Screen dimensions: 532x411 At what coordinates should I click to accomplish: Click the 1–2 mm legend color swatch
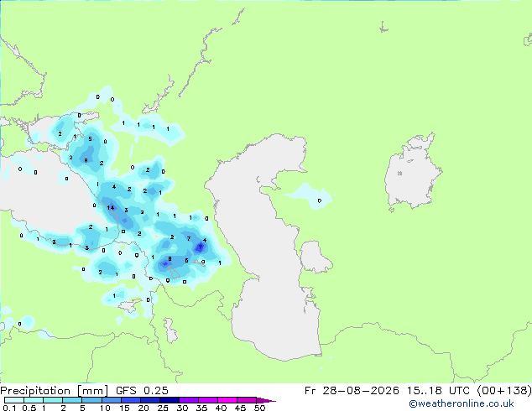(x=53, y=400)
